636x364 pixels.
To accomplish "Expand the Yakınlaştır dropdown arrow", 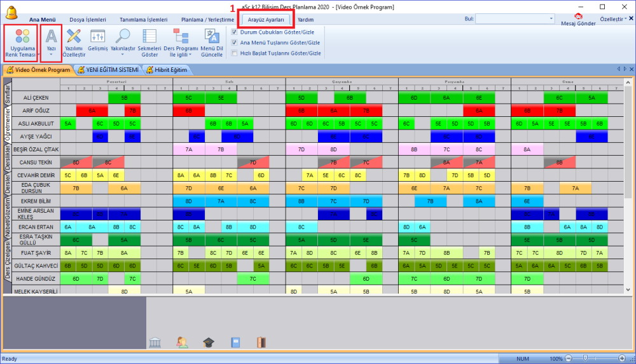I will click(123, 55).
